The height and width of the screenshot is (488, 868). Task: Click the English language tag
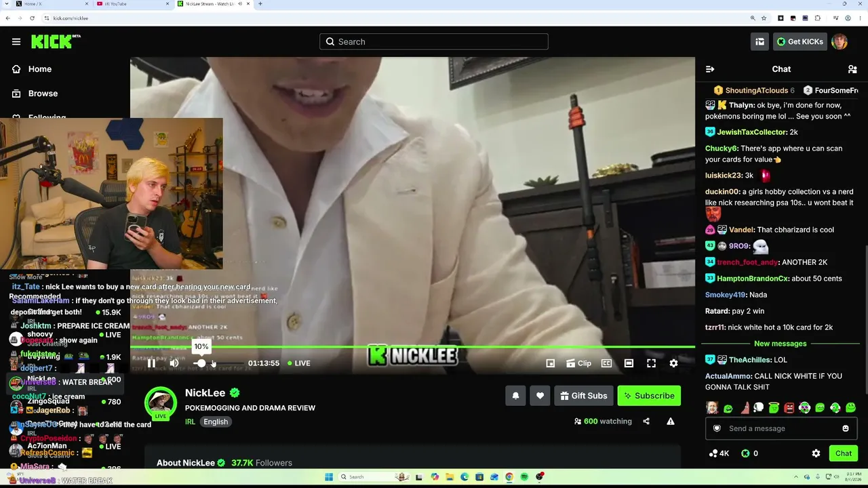[x=216, y=422]
